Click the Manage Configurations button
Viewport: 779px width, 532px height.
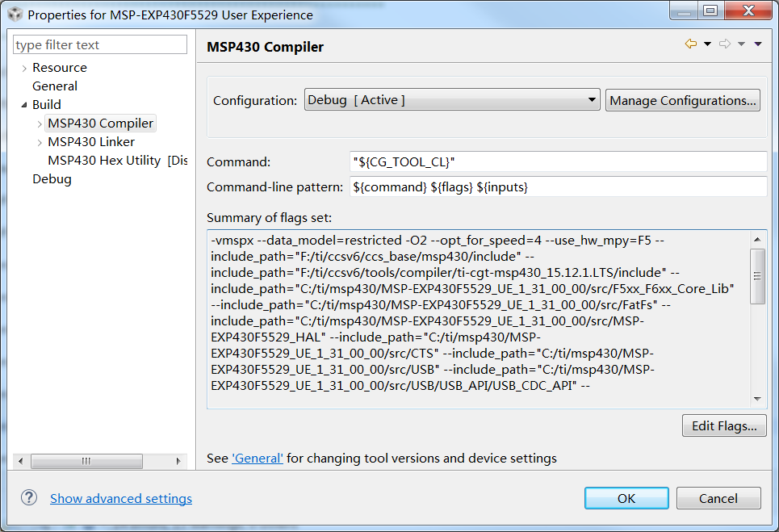tap(683, 100)
